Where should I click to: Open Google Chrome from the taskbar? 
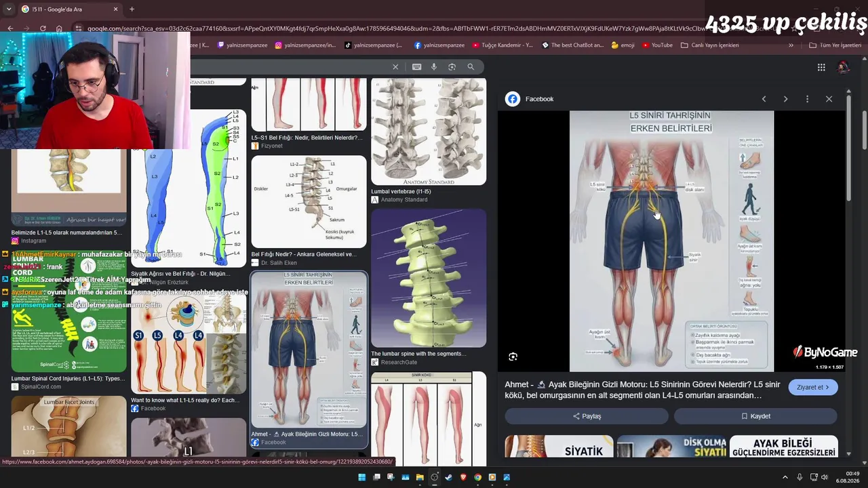coord(478,477)
